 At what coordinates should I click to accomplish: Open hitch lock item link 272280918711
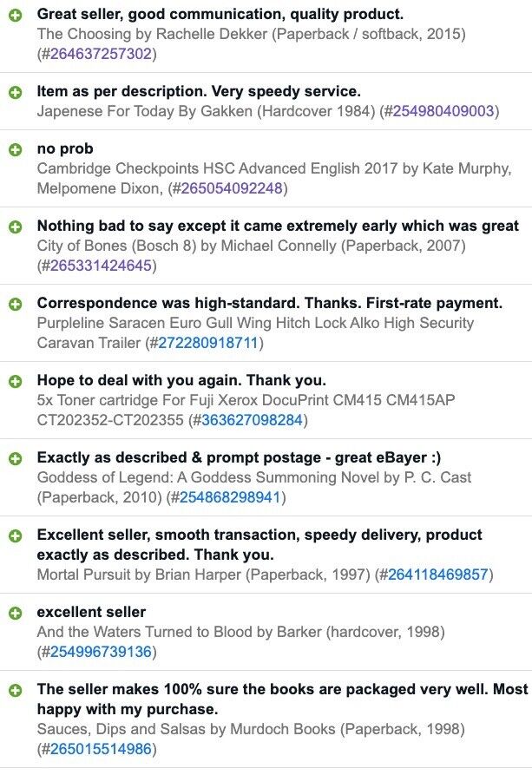tap(208, 343)
